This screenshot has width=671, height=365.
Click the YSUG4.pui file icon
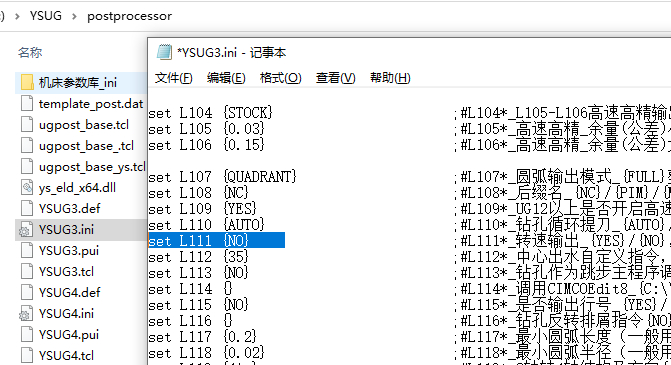[x=27, y=334]
